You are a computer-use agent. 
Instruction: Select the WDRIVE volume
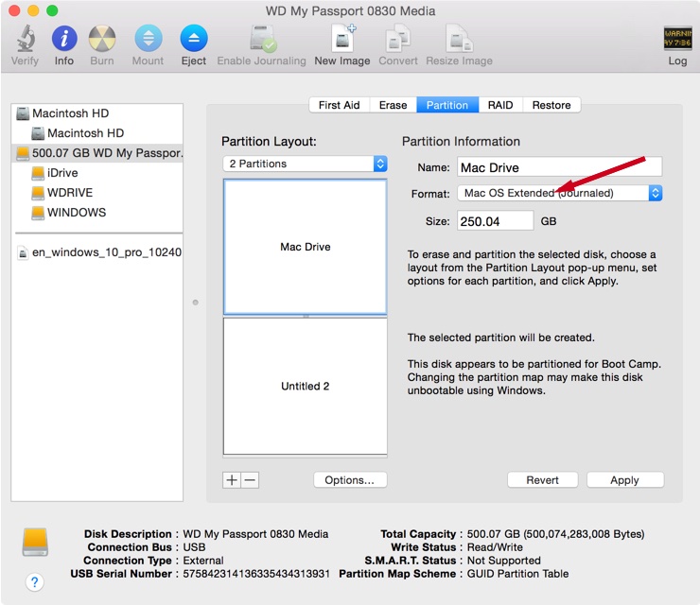click(x=96, y=192)
